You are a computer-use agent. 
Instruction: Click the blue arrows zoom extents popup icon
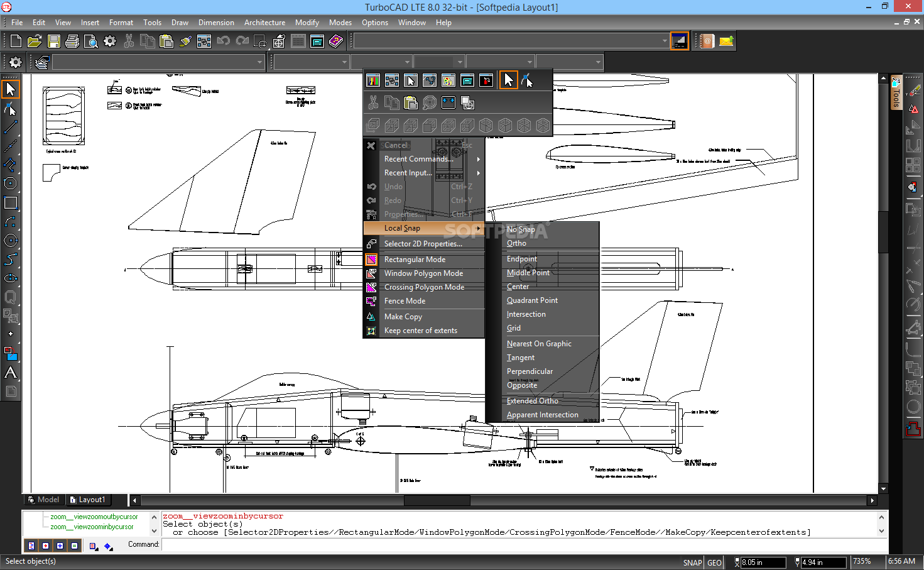(448, 102)
